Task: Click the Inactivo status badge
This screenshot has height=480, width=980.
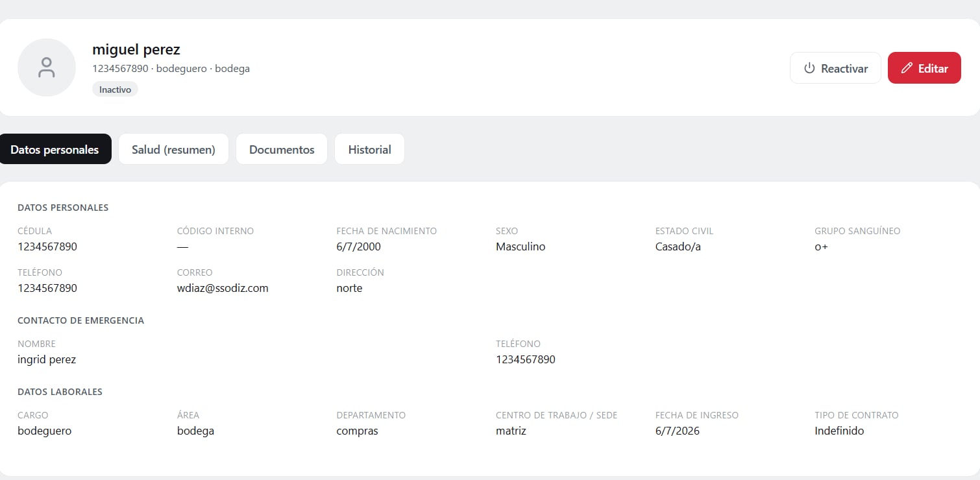Action: tap(115, 90)
